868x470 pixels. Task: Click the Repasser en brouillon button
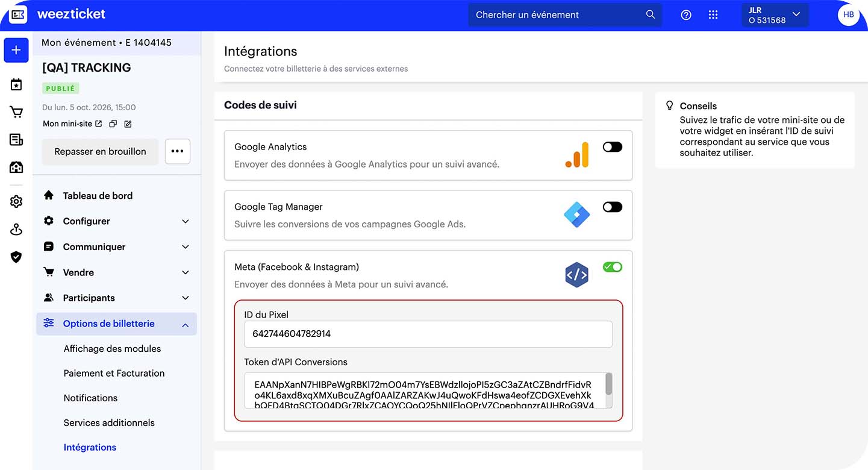point(100,151)
